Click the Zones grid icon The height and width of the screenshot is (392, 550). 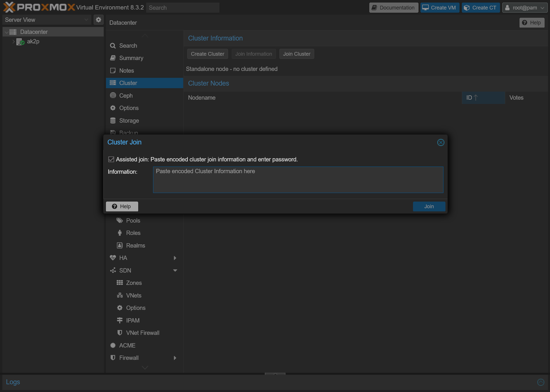[120, 283]
